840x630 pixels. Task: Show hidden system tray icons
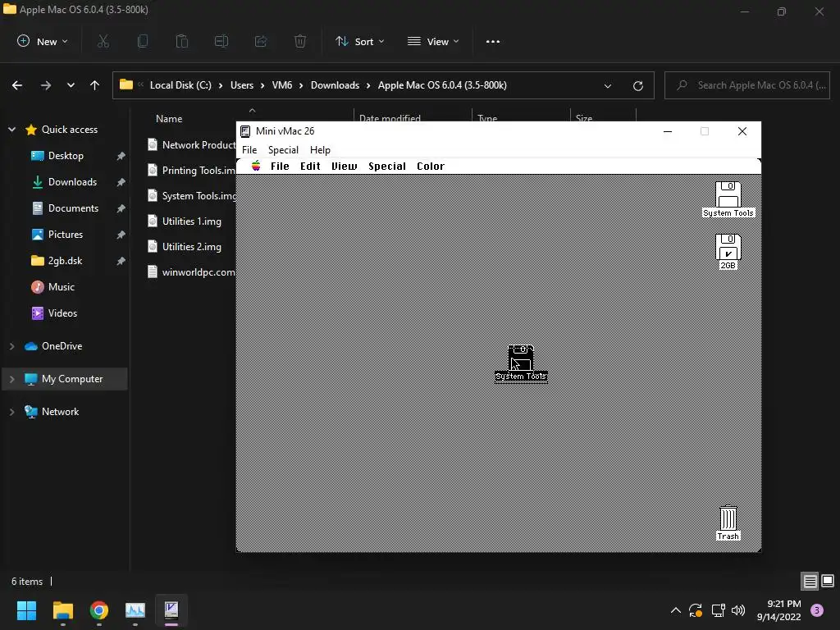[x=676, y=610]
